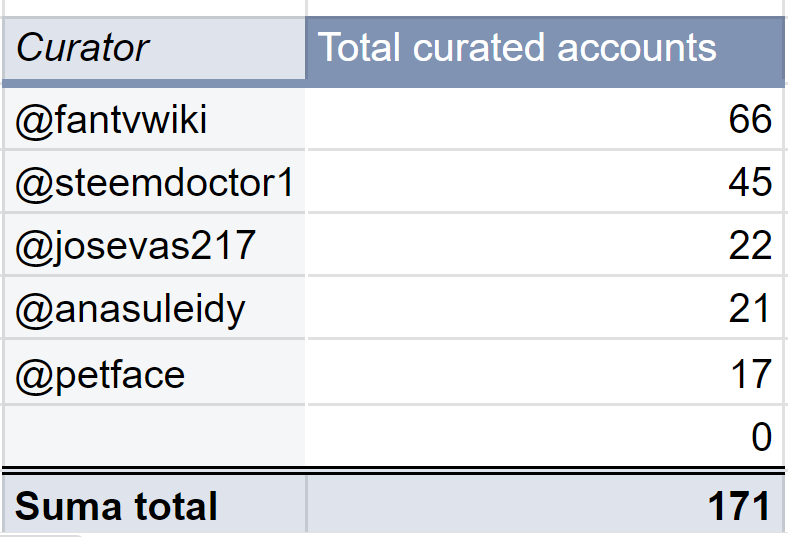Click the cell containing 22

[545, 245]
